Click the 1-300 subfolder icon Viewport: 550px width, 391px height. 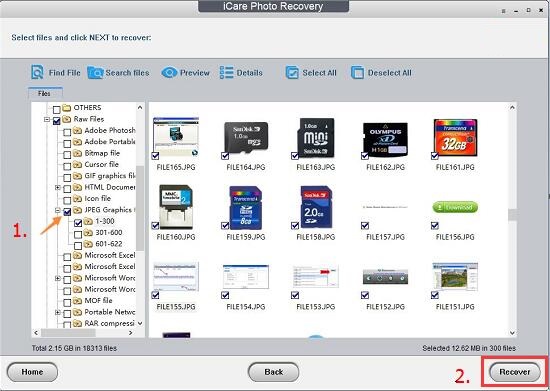point(88,221)
